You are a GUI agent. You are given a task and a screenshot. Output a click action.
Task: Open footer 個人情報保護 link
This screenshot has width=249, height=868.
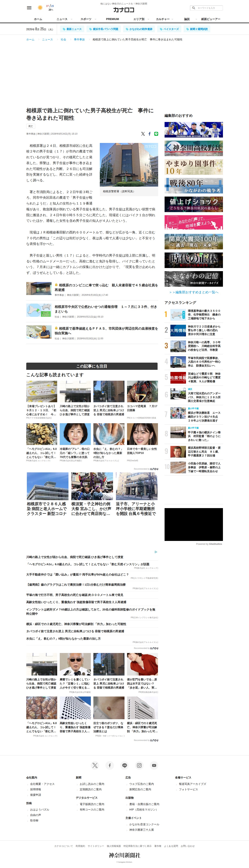pos(114,846)
